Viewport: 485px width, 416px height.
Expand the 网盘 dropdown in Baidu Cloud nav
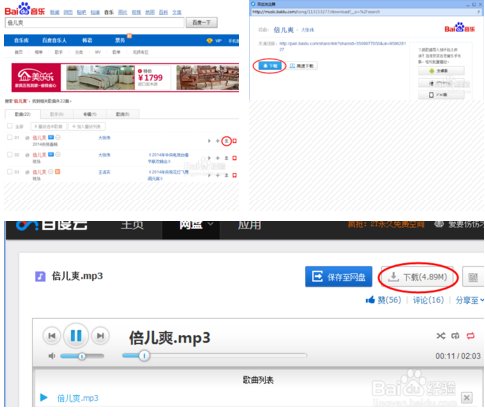point(196,225)
